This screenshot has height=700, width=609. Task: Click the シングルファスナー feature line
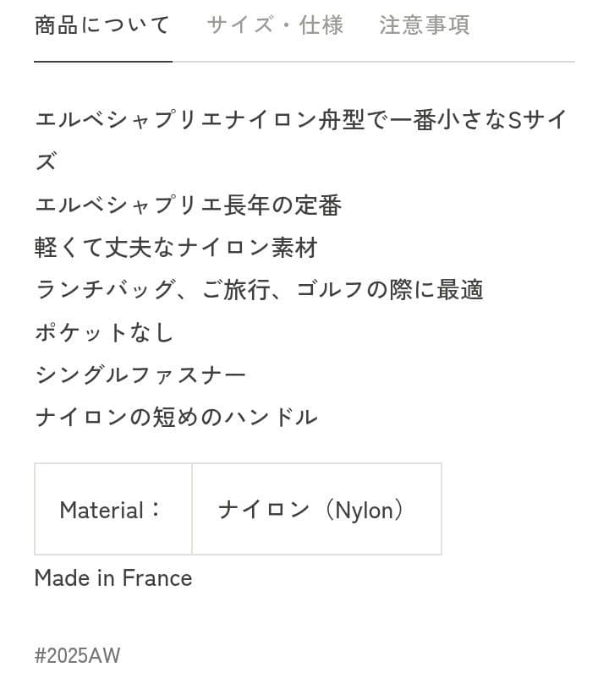140,374
